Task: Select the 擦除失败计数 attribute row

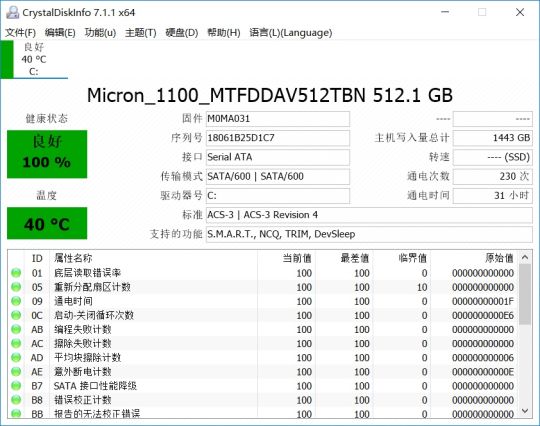Action: click(263, 344)
